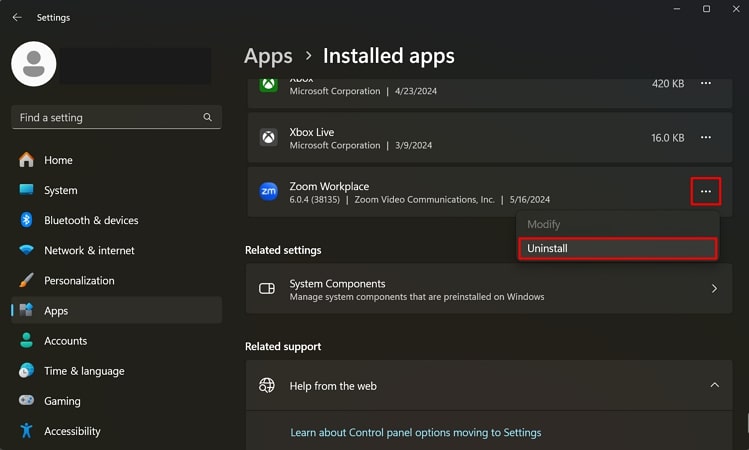Collapse the Help from the web section
The image size is (749, 450).
point(714,385)
